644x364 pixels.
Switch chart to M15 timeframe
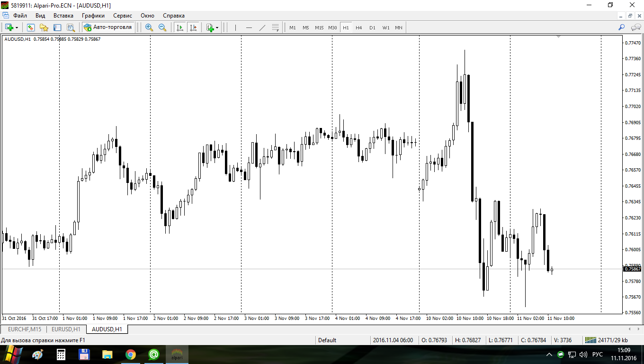click(319, 27)
